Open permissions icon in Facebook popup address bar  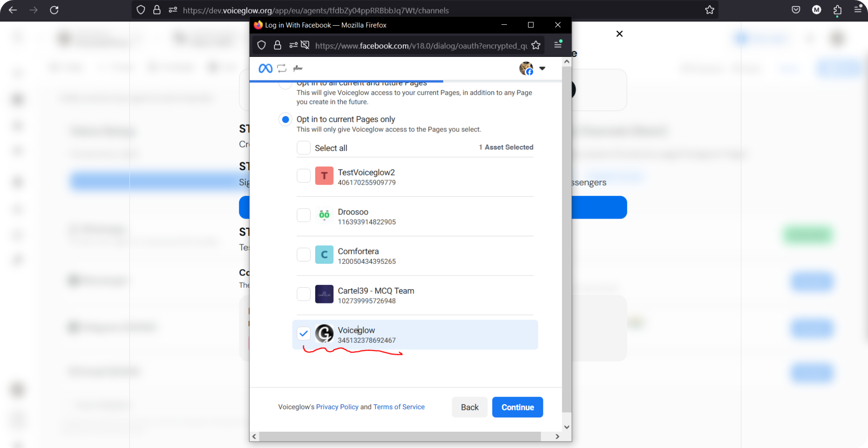[293, 45]
